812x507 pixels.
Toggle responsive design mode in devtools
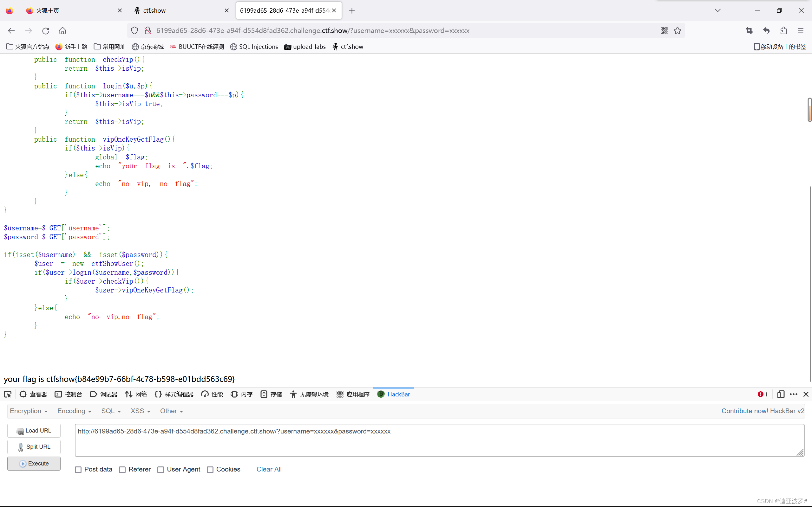[x=781, y=394]
